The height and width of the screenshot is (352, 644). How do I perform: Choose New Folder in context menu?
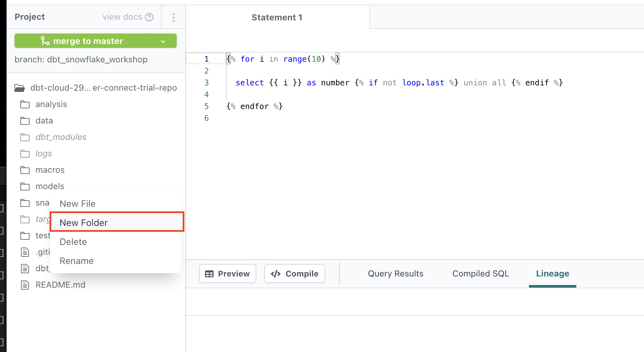[84, 223]
